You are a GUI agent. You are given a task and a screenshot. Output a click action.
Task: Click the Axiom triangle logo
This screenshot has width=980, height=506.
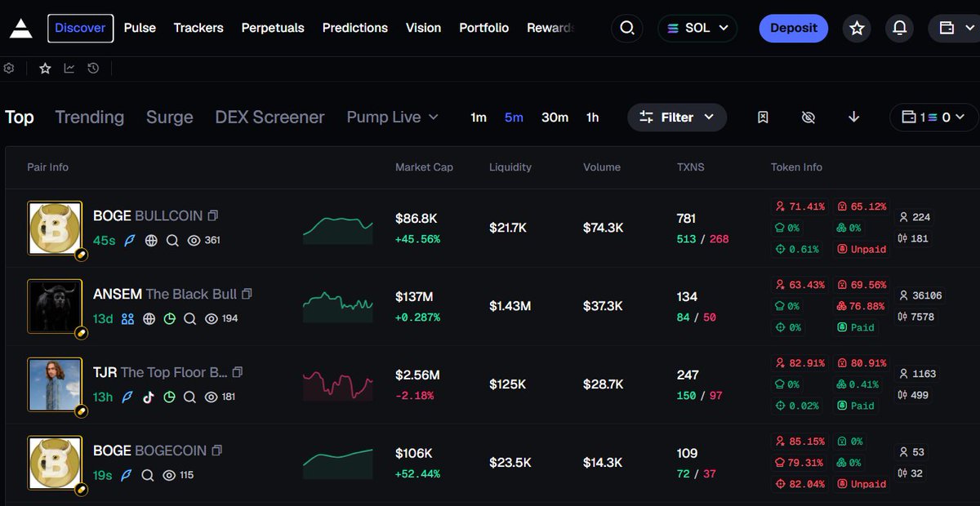[20, 28]
